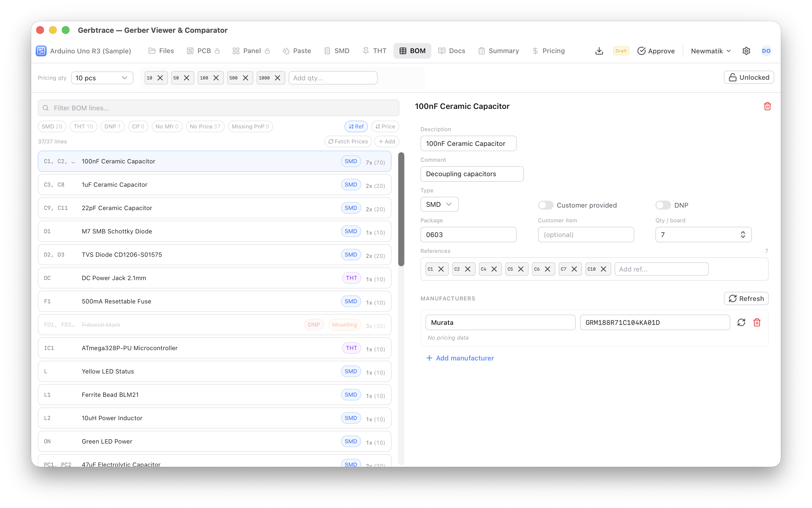Remove reference C5 from the references
The image size is (812, 508).
tap(521, 269)
